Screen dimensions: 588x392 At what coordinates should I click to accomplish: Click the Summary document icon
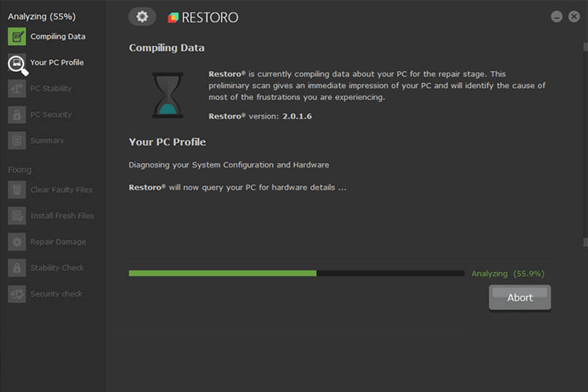pyautogui.click(x=17, y=141)
